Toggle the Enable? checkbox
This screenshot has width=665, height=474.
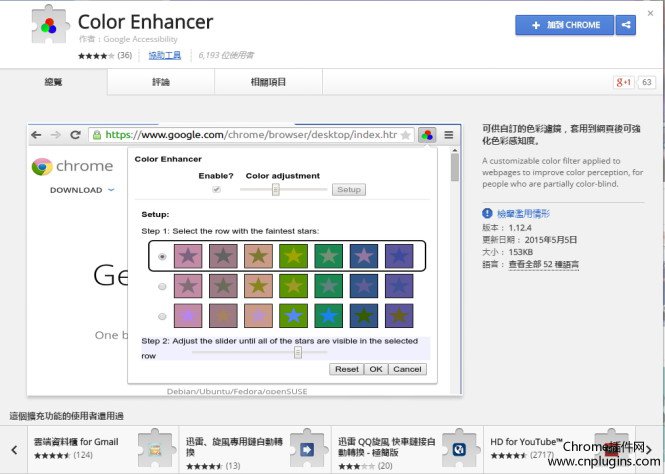tap(216, 189)
